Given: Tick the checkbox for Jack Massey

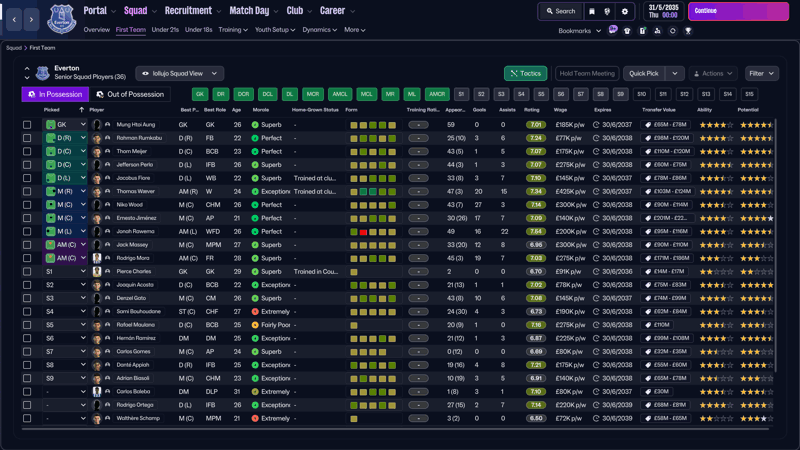Looking at the screenshot, I should pyautogui.click(x=27, y=245).
